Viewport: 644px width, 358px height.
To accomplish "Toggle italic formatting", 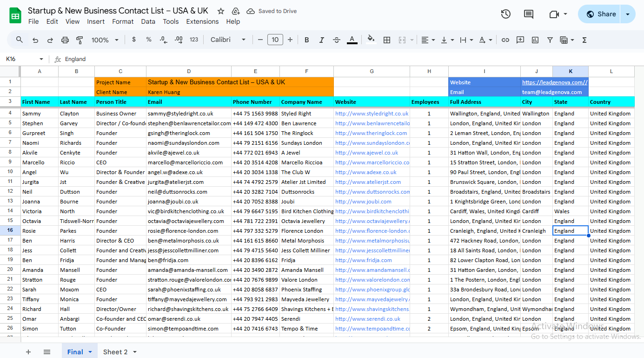I will pos(321,40).
